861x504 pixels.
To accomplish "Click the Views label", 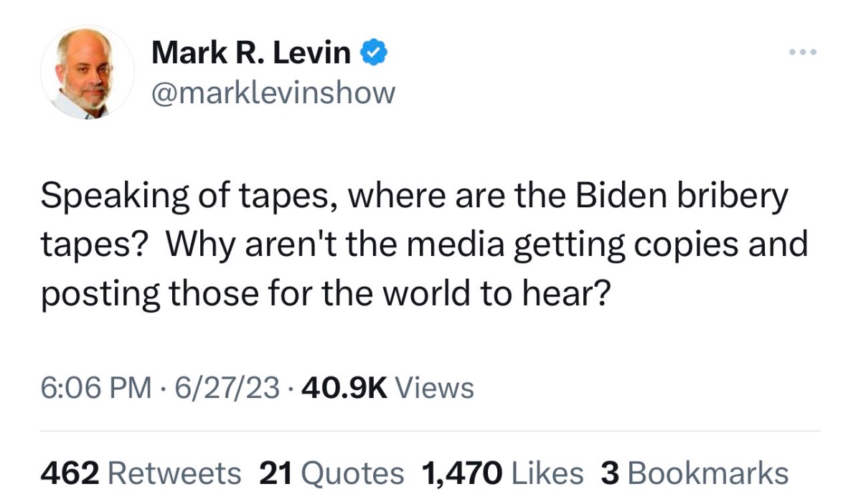I will click(435, 388).
